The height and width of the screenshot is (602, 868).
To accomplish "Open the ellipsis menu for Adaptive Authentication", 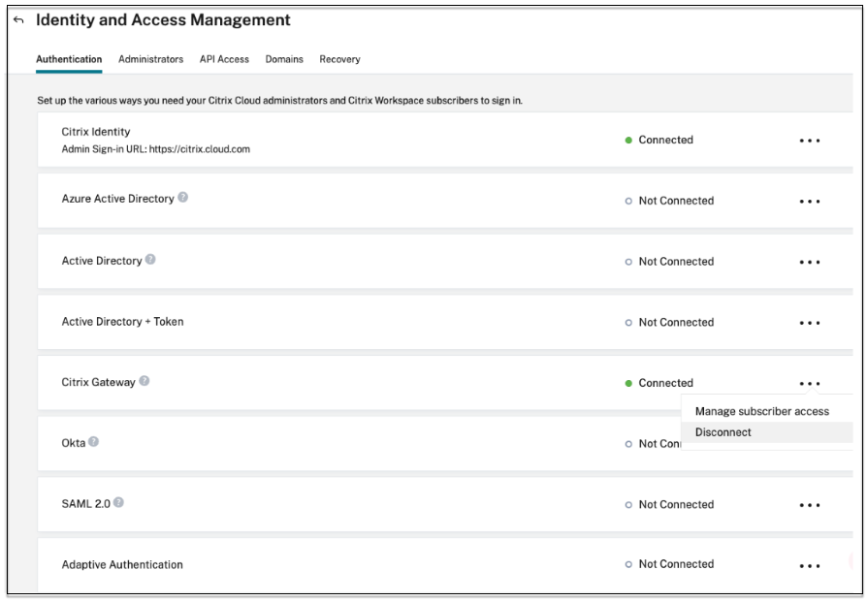I will [810, 565].
